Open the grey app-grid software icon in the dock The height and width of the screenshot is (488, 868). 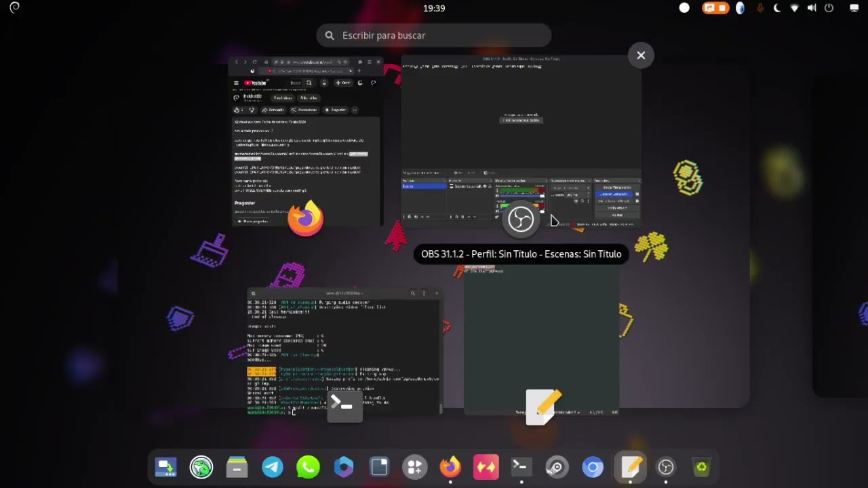point(415,467)
